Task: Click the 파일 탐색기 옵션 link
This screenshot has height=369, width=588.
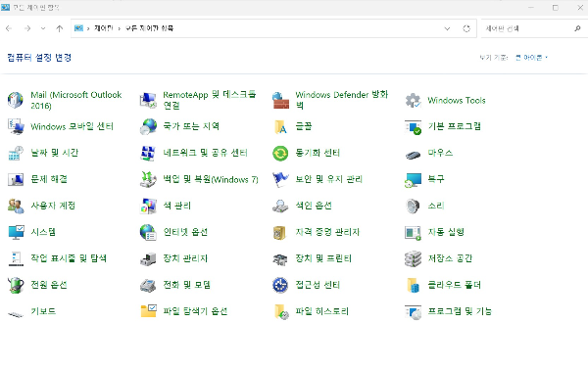Action: click(195, 311)
